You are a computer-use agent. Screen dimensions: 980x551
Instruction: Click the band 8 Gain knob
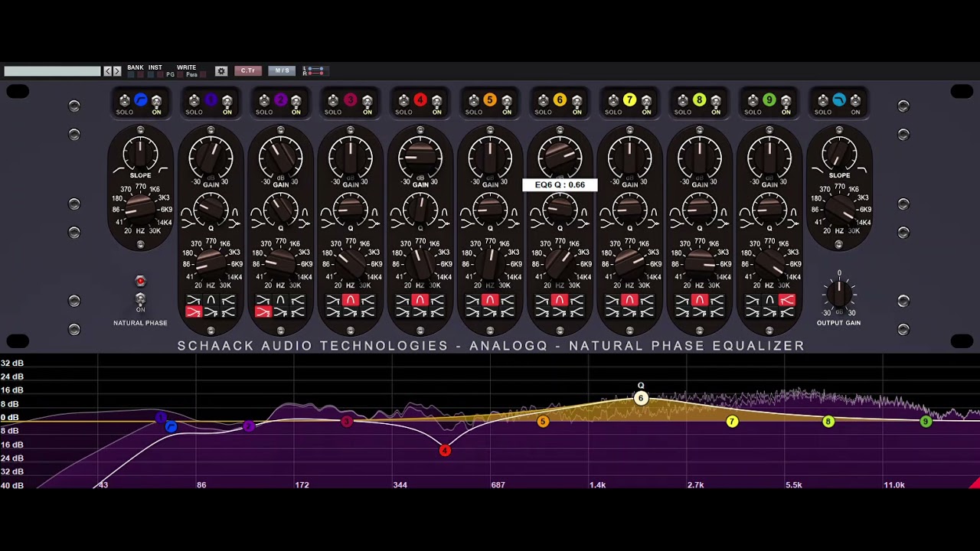coord(699,158)
